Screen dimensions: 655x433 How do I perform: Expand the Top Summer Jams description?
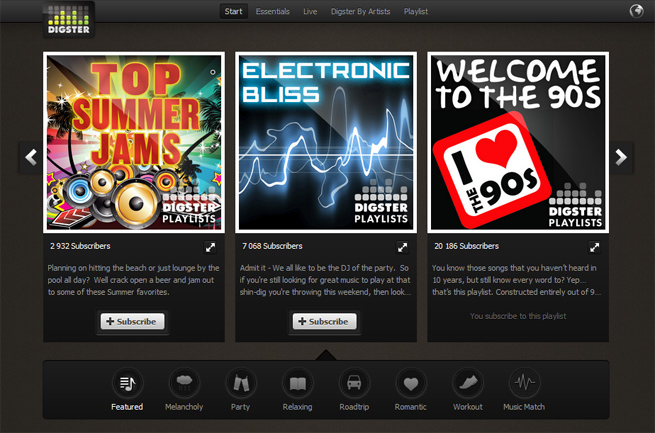coord(211,246)
